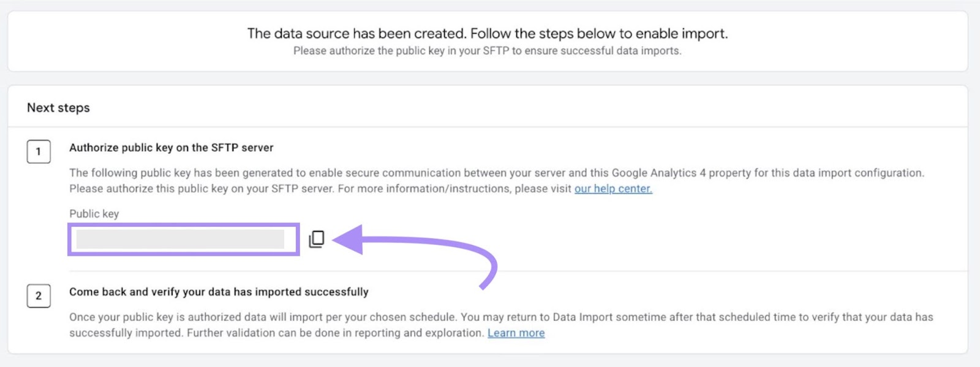Click the "Authorize public key on the SFTP server" heading
This screenshot has height=367, width=980.
click(x=171, y=148)
